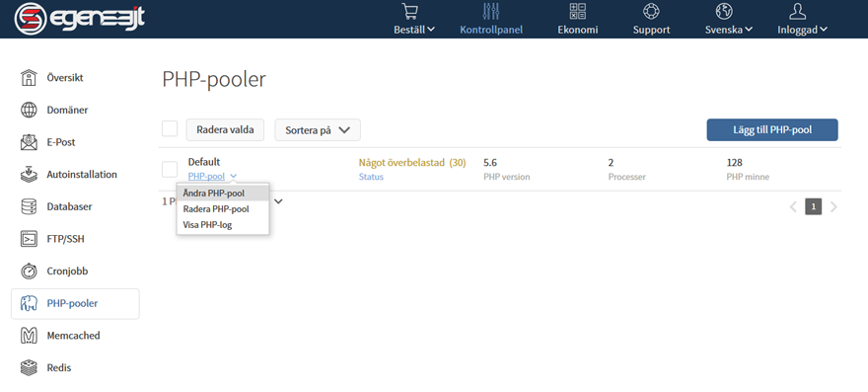Tick the Default pool row checkbox
This screenshot has width=868, height=392.
click(x=170, y=169)
